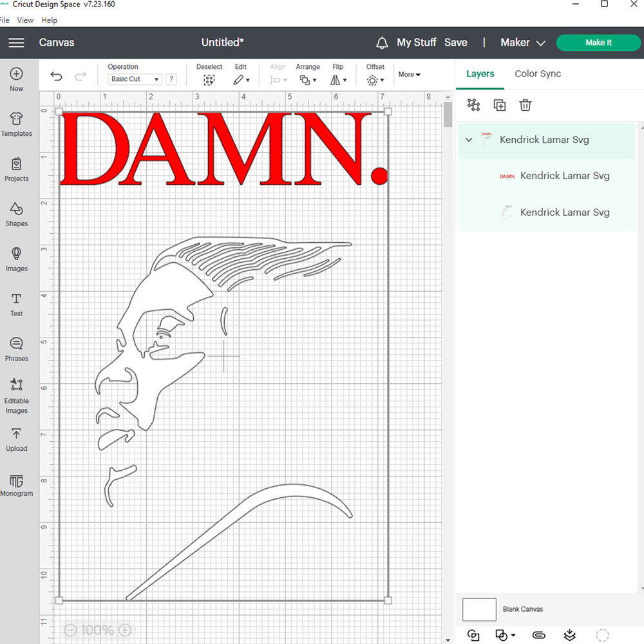Collapse the Kendrick Lamar Svg group
Viewport: 644px width, 644px height.
[x=469, y=140]
